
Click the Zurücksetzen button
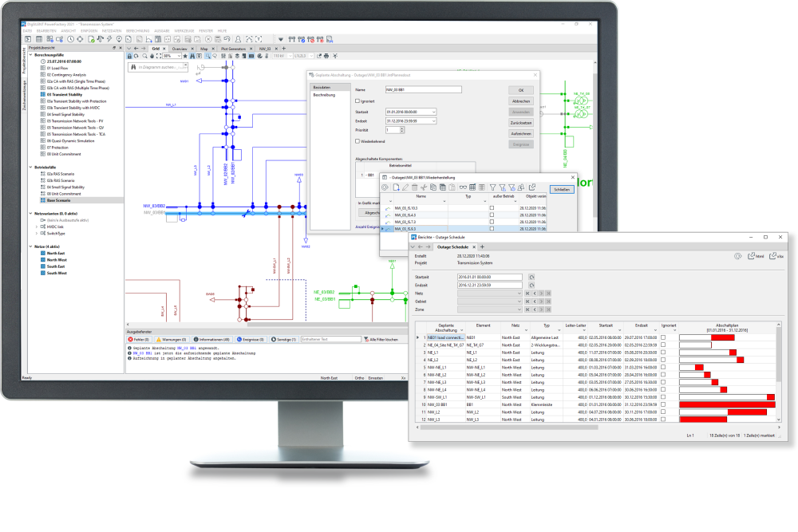coord(520,123)
